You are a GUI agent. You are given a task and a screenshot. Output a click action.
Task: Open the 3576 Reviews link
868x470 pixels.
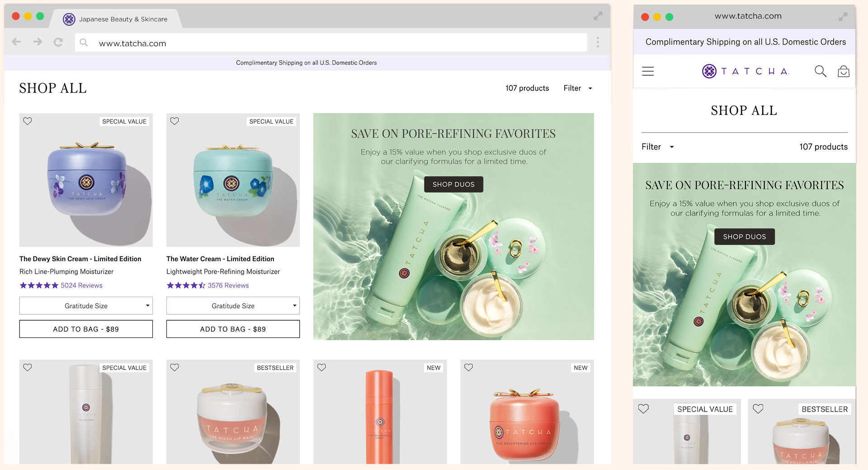click(228, 285)
